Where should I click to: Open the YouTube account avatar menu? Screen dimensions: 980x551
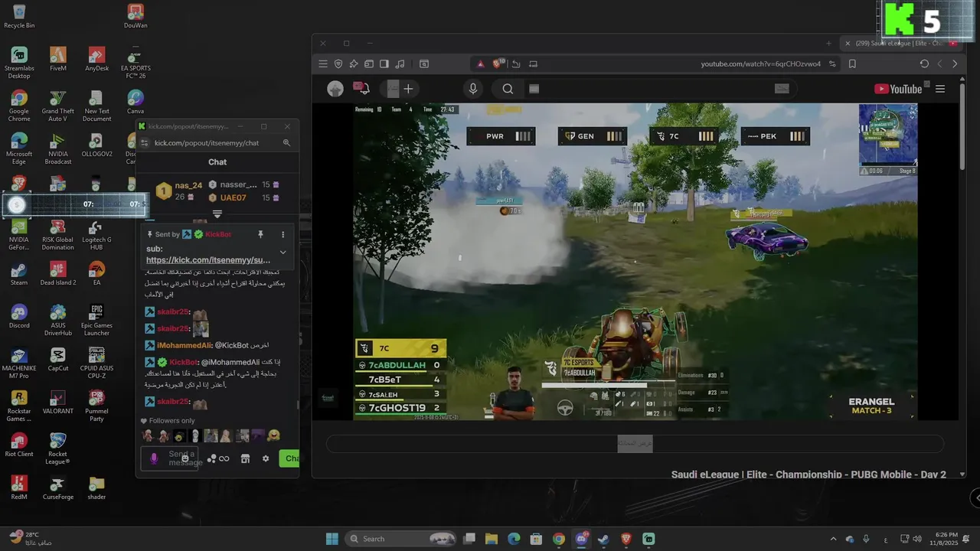tap(335, 89)
